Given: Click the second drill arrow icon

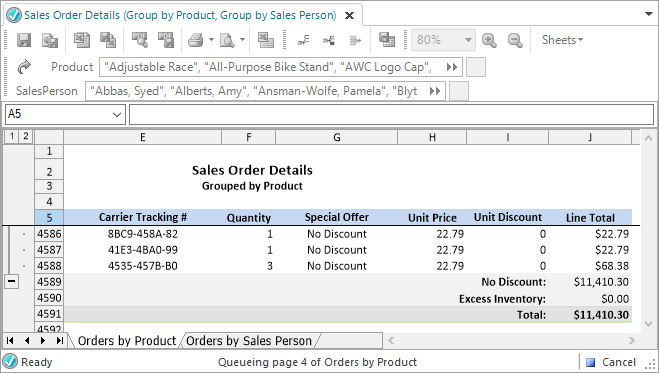Looking at the screenshot, I should (329, 40).
